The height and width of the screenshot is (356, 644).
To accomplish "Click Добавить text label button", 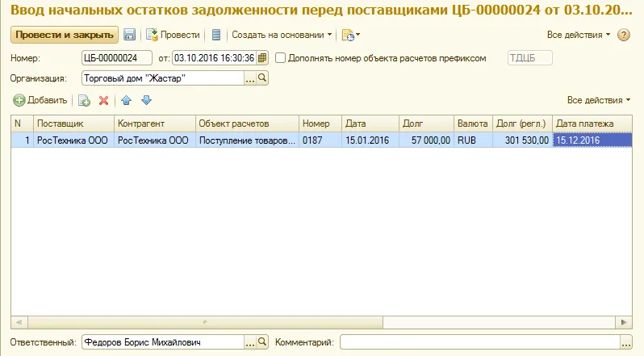I will (x=48, y=100).
